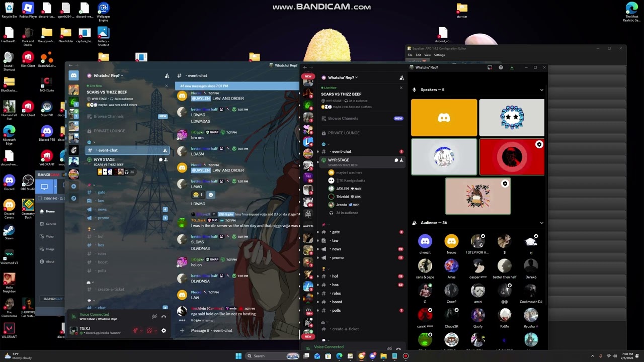This screenshot has height=362, width=644.
Task: Open Settings menu in Equalizer APO
Action: click(x=439, y=55)
